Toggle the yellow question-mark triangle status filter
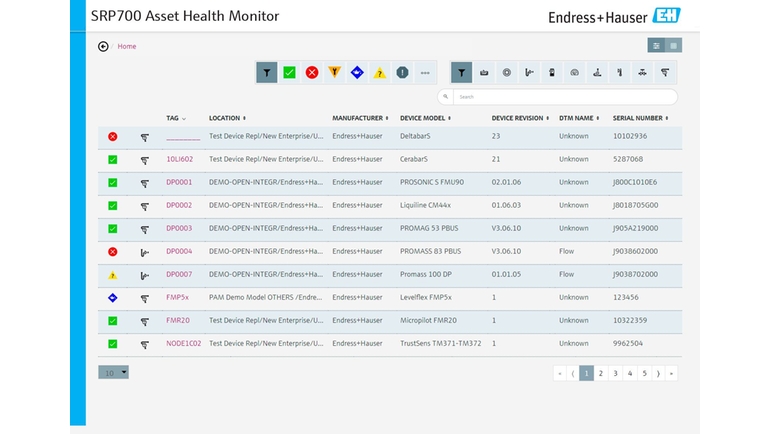Viewport: 771px width, 434px height. coord(380,73)
